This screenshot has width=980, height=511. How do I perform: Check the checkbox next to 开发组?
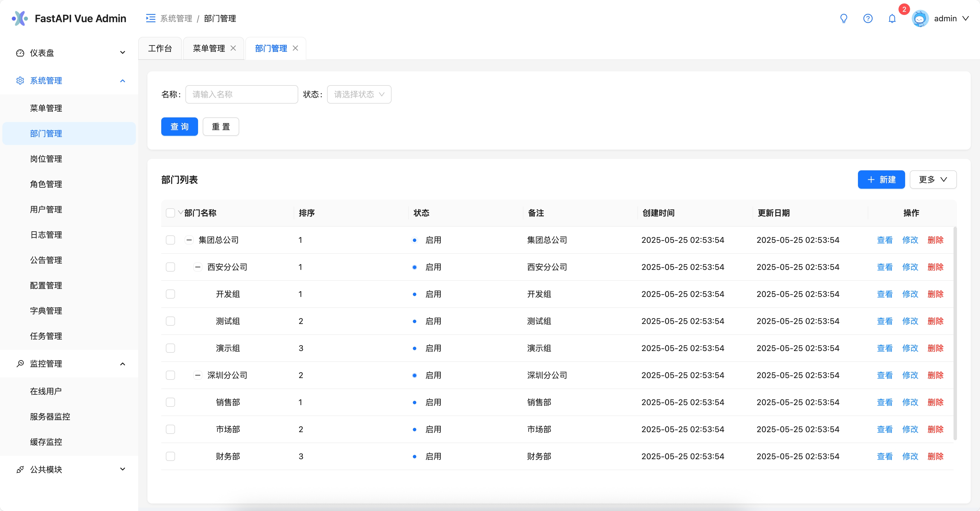coord(170,294)
